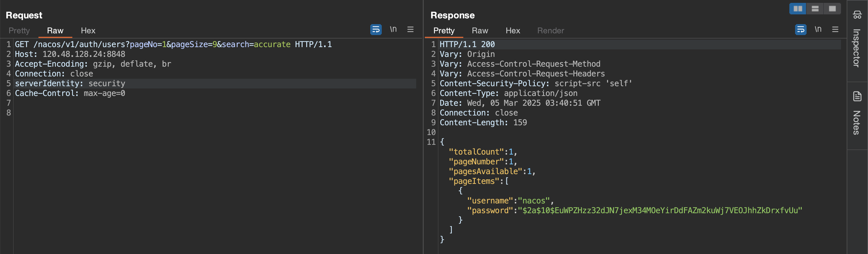Viewport: 868px width, 254px height.
Task: Click the "pagesAvailable" JSON key
Action: click(486, 172)
